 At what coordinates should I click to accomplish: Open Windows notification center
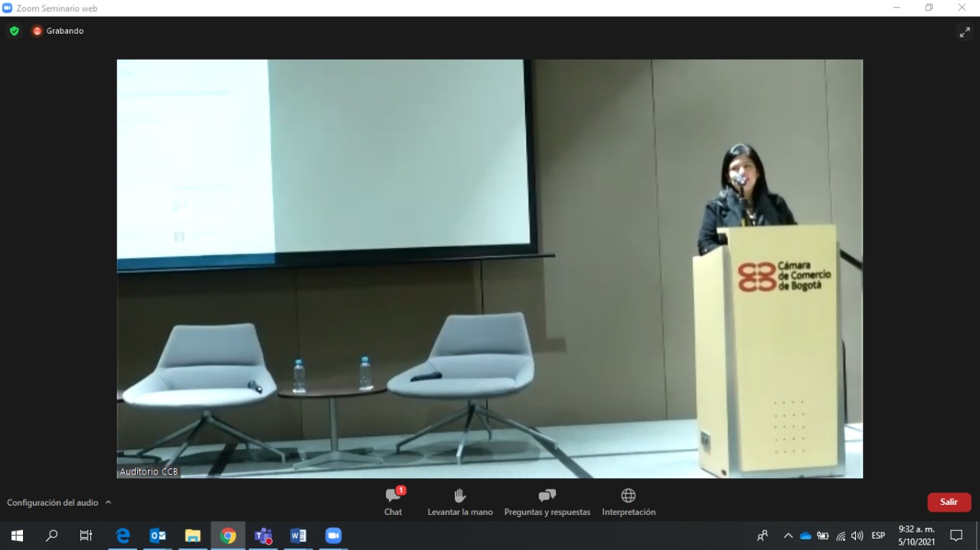956,535
